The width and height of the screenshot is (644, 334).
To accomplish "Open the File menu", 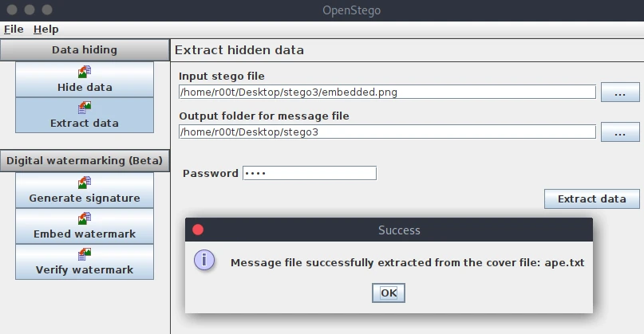I will [x=14, y=29].
